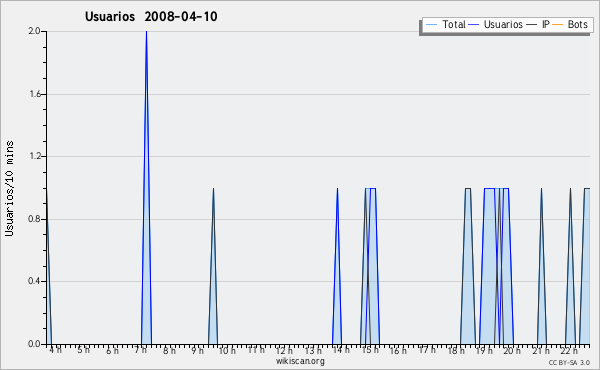The width and height of the screenshot is (600, 370).
Task: Click the chart title Usuarios 2008-04-10
Action: tap(151, 16)
